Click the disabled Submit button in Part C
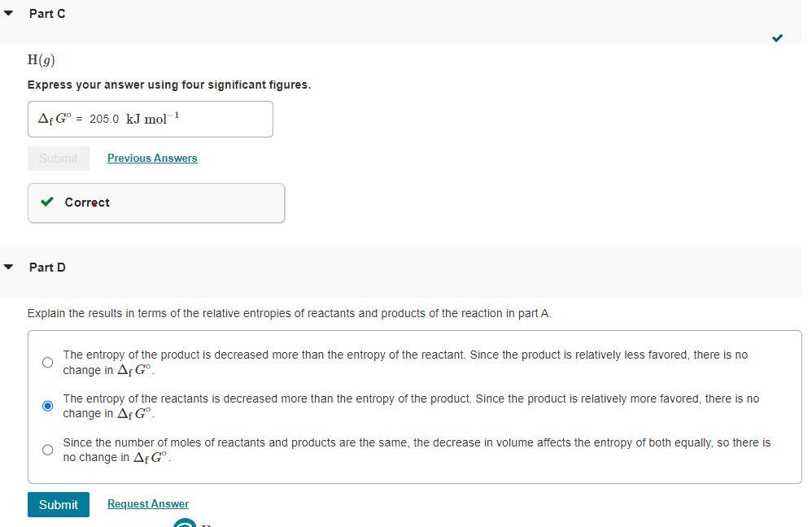 (58, 158)
